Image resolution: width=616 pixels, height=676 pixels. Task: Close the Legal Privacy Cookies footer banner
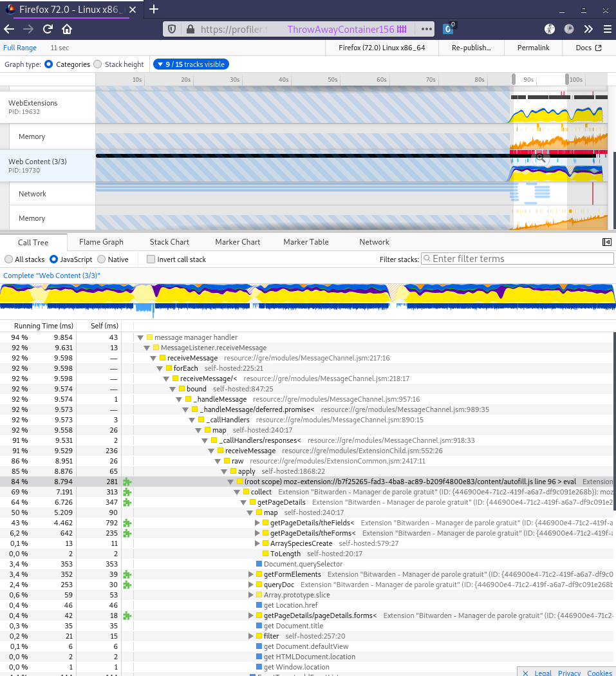click(525, 673)
